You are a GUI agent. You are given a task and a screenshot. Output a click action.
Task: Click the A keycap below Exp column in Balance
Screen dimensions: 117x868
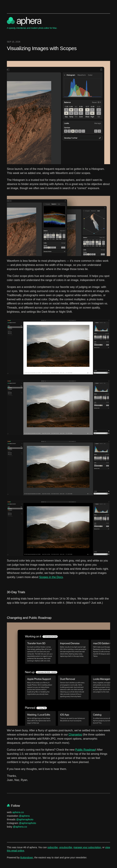(66, 114)
